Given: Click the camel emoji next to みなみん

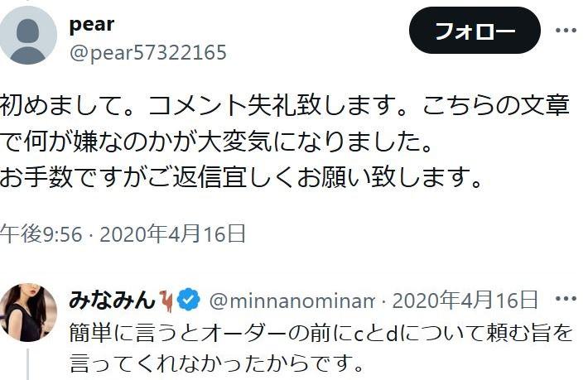Looking at the screenshot, I should point(166,301).
